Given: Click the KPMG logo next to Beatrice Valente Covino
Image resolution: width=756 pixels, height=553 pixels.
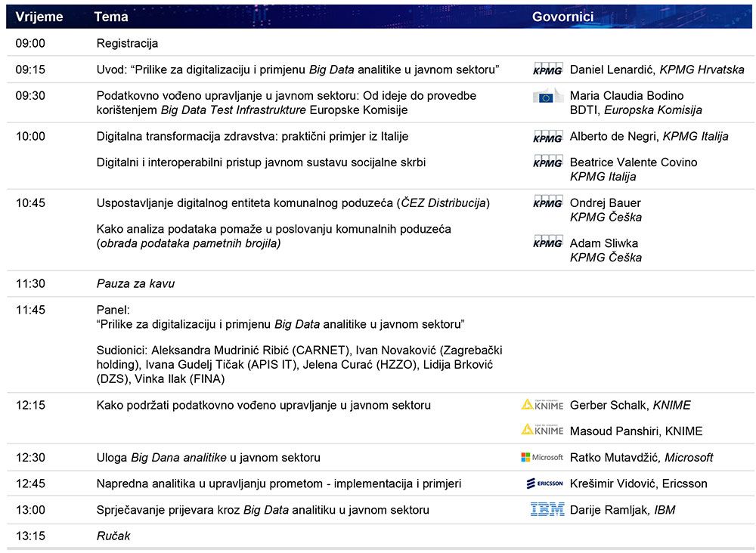Looking at the screenshot, I should click(x=548, y=162).
